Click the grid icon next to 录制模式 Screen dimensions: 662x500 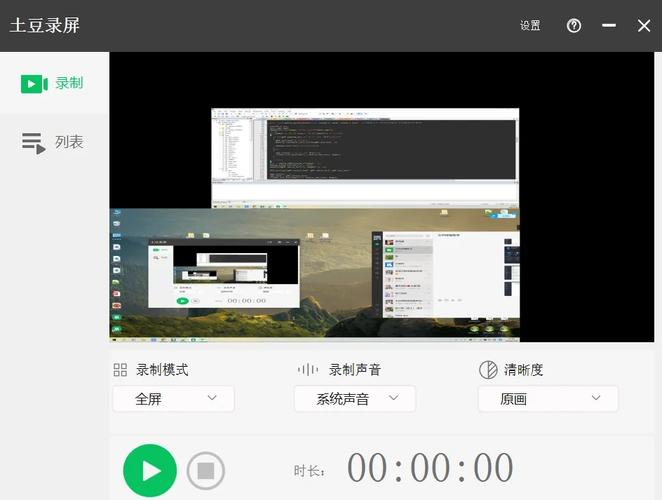[120, 370]
